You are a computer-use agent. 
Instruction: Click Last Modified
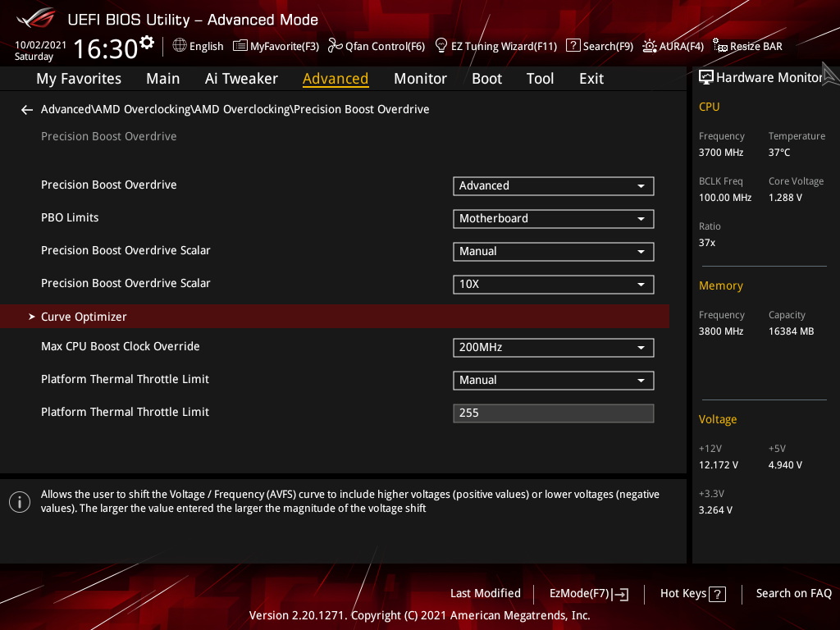(x=486, y=594)
